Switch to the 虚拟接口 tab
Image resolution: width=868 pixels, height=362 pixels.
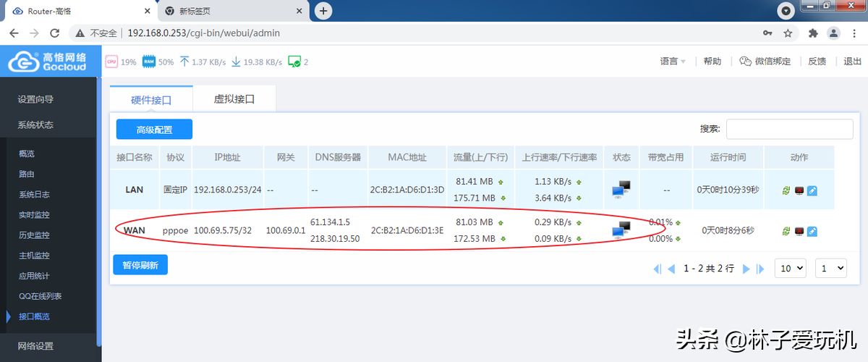[x=234, y=99]
